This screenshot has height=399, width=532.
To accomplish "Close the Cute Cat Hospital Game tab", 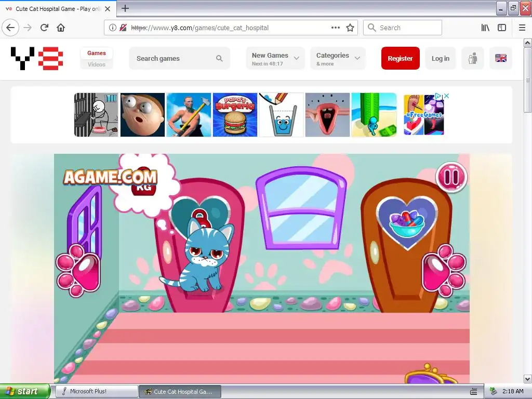I will 108,9.
